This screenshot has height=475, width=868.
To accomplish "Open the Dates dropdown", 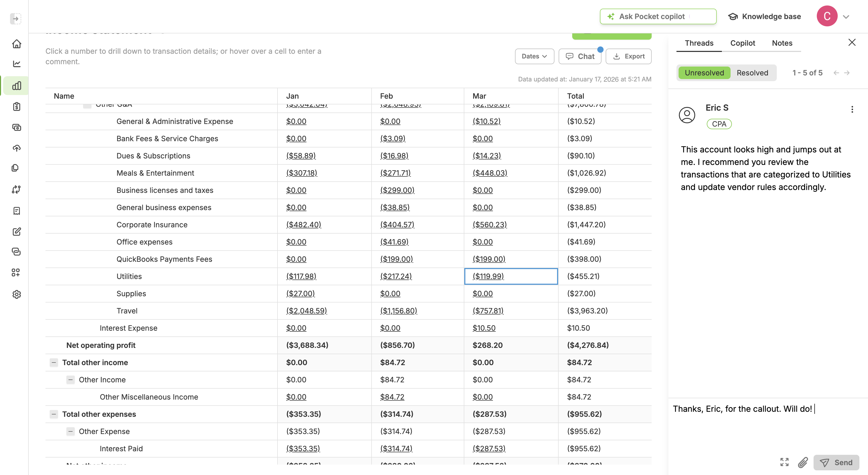I will (x=534, y=56).
